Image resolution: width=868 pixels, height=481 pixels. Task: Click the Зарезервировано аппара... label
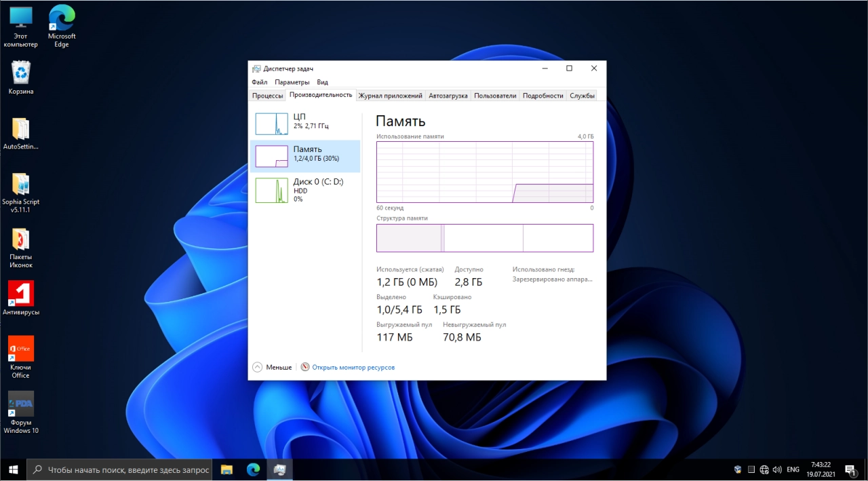553,279
